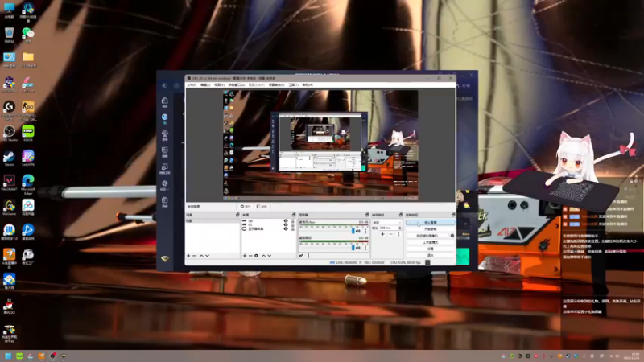
Task: Add a new source with the plus icon
Action: [245, 256]
